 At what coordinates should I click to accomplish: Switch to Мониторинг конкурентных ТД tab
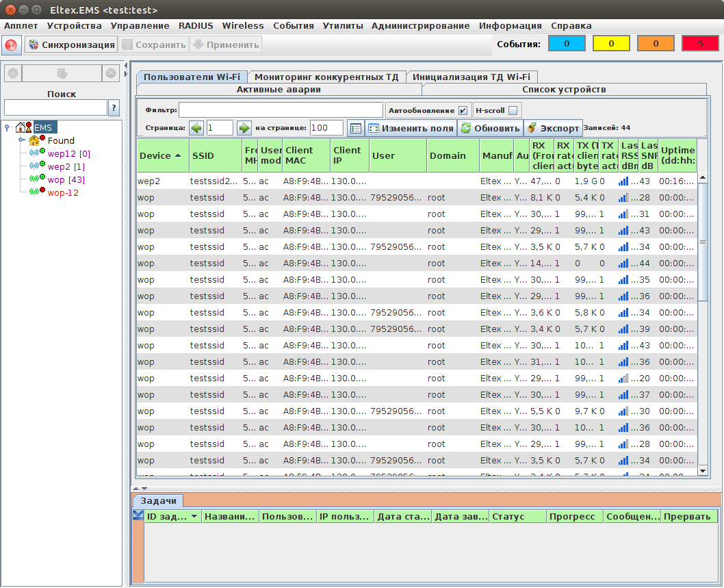tap(326, 77)
